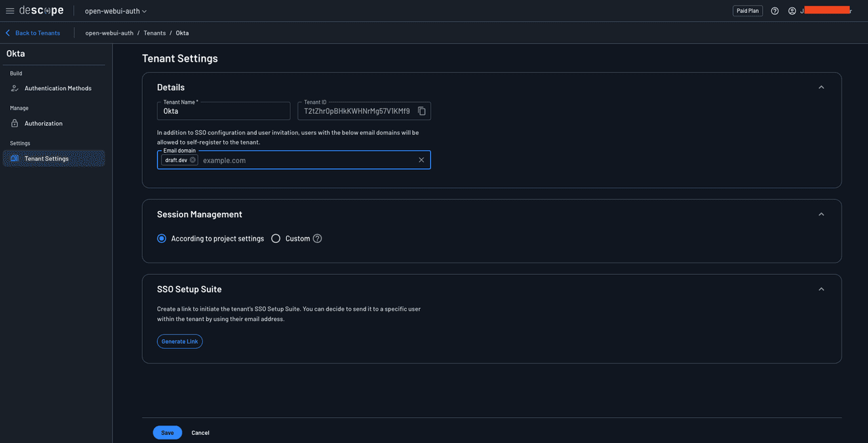This screenshot has width=868, height=443.
Task: Click the Tenant Name input field
Action: pos(224,111)
